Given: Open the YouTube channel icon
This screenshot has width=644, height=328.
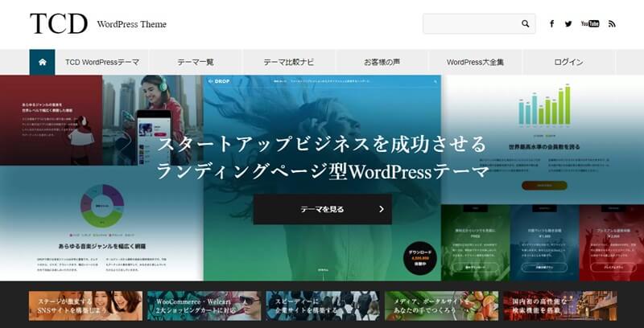Looking at the screenshot, I should pyautogui.click(x=590, y=24).
